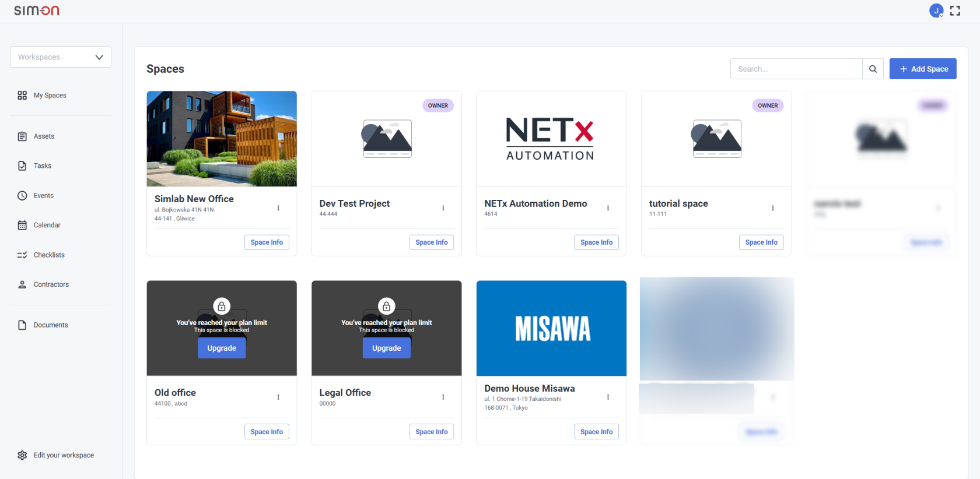This screenshot has height=479, width=980.
Task: Click Space Info for Old office
Action: [x=267, y=432]
